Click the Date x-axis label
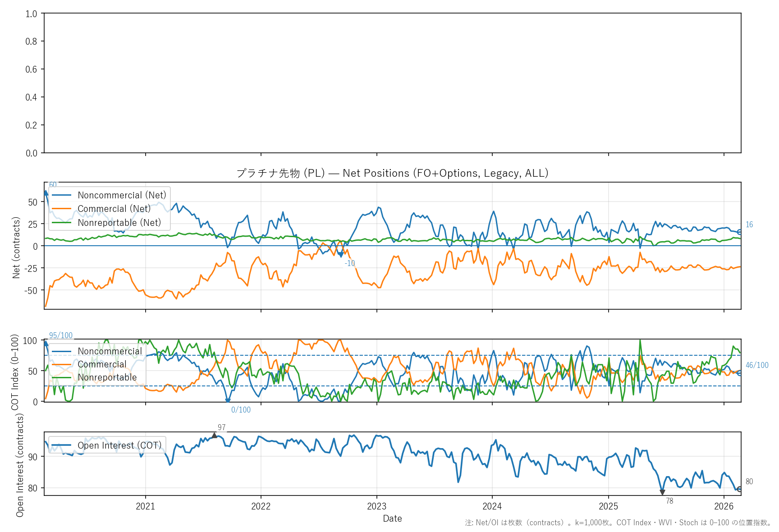The image size is (779, 532). (392, 518)
